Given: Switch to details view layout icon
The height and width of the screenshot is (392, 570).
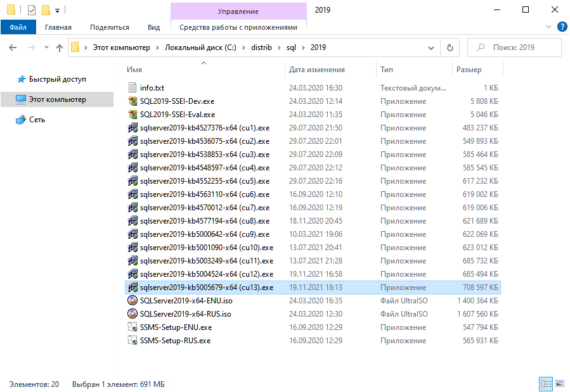Looking at the screenshot, I should [546, 384].
